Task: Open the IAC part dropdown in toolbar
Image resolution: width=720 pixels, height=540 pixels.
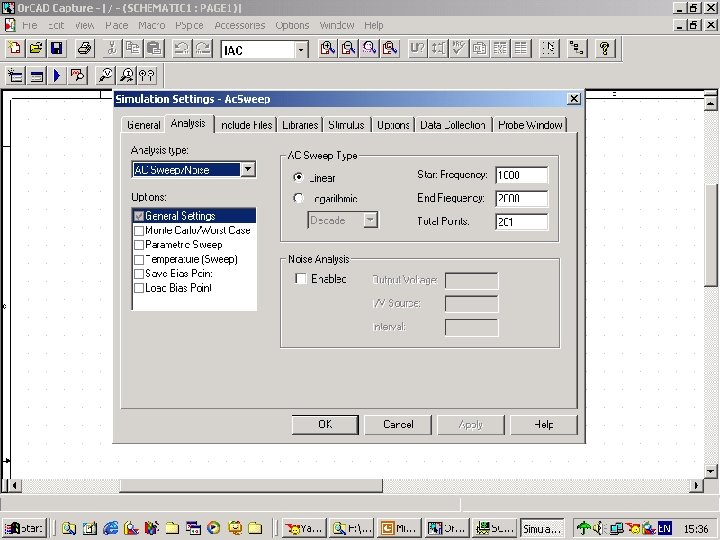Action: tap(301, 50)
